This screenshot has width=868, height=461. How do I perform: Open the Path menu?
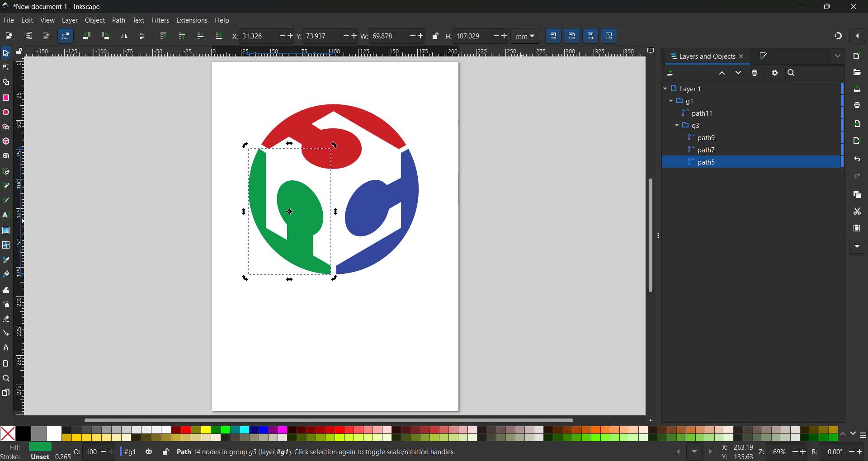[x=118, y=20]
